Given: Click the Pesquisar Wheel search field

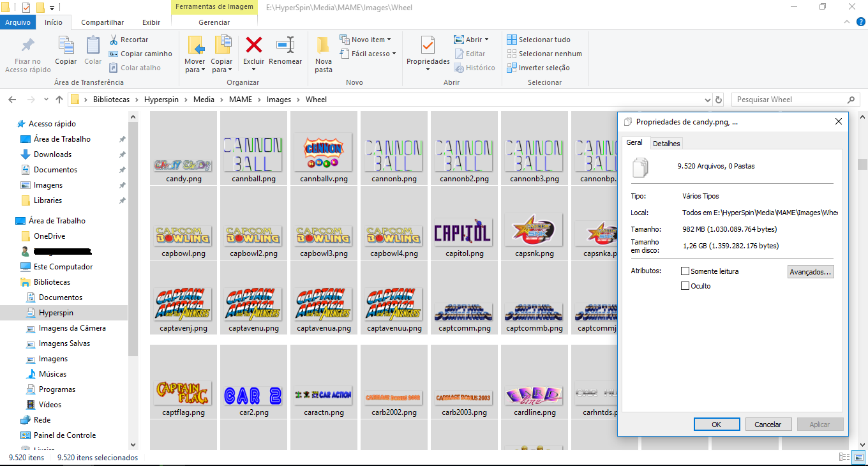Looking at the screenshot, I should [x=795, y=100].
